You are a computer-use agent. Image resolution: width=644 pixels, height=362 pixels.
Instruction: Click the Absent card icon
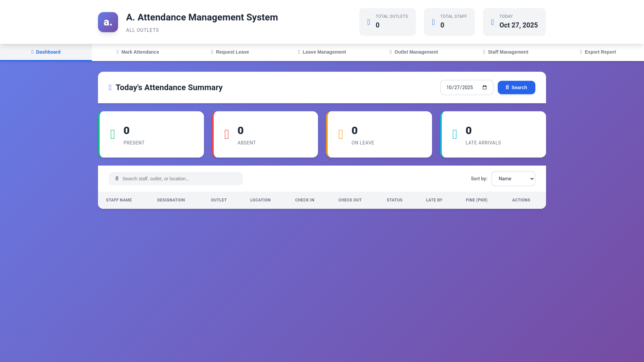click(227, 134)
